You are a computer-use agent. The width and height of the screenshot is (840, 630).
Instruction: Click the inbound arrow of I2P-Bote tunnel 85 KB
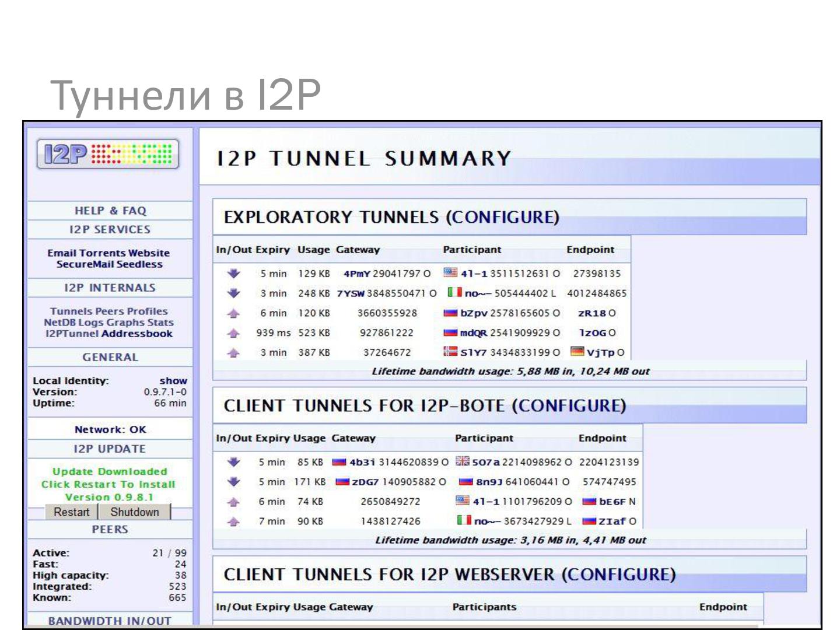tap(234, 462)
